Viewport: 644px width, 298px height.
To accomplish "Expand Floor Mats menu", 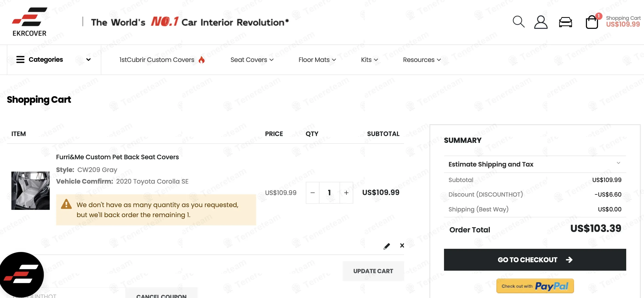I will pyautogui.click(x=317, y=60).
